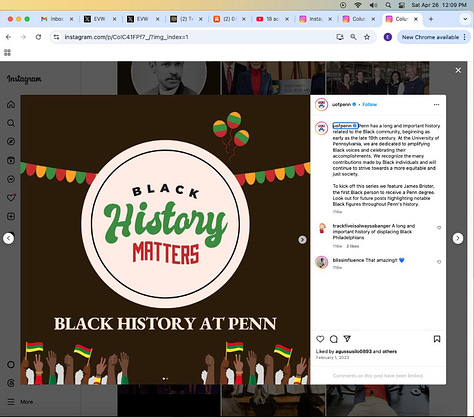This screenshot has height=417, width=474.
Task: Open Messenger icon in sidebar
Action: coord(11,179)
